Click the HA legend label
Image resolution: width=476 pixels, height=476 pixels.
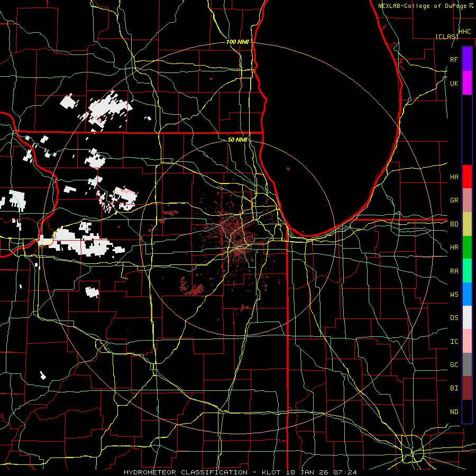pos(454,177)
